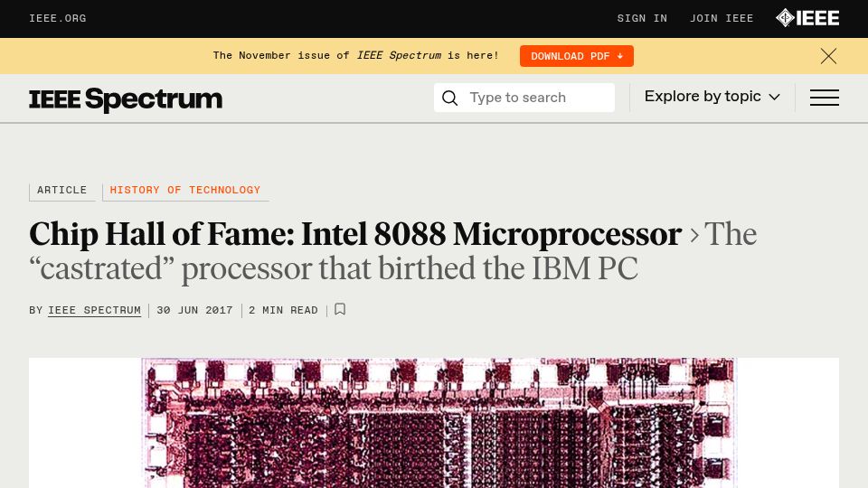Go to the IEEE Spectrum homepage logo
The image size is (868, 488).
[x=126, y=99]
